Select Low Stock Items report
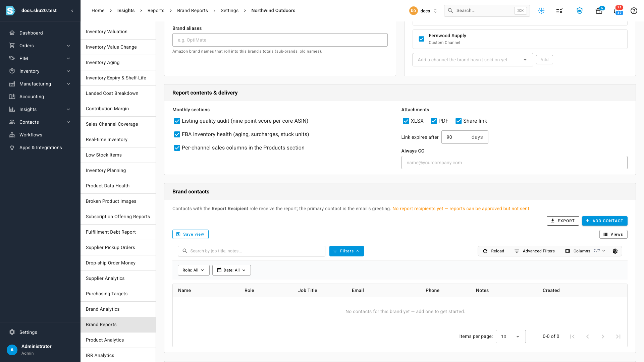Image resolution: width=644 pixels, height=362 pixels. [x=118, y=155]
